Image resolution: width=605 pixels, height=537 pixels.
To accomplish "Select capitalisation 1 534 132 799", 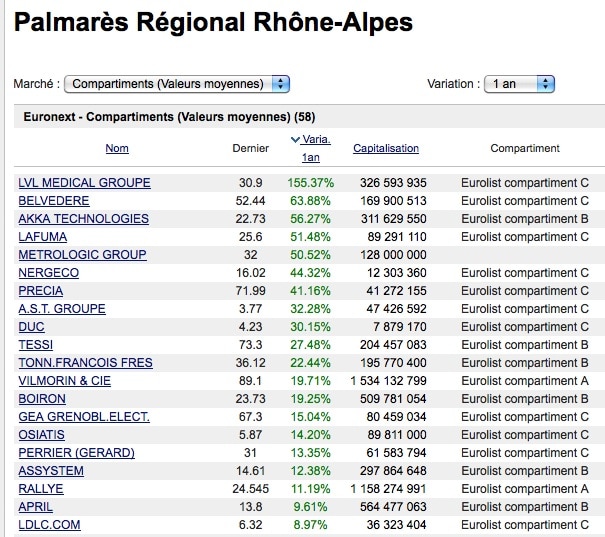I will pos(388,381).
